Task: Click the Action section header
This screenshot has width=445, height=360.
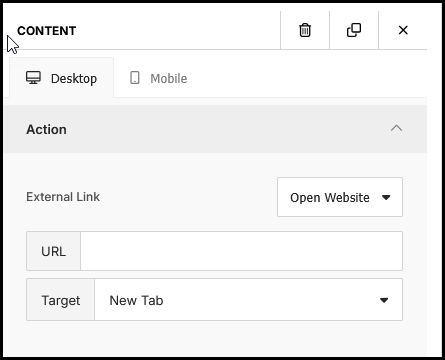Action: [215, 129]
